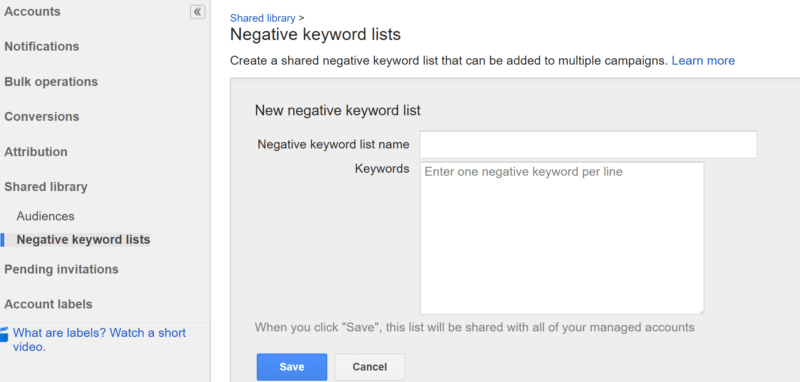Open the Learn more link

703,61
